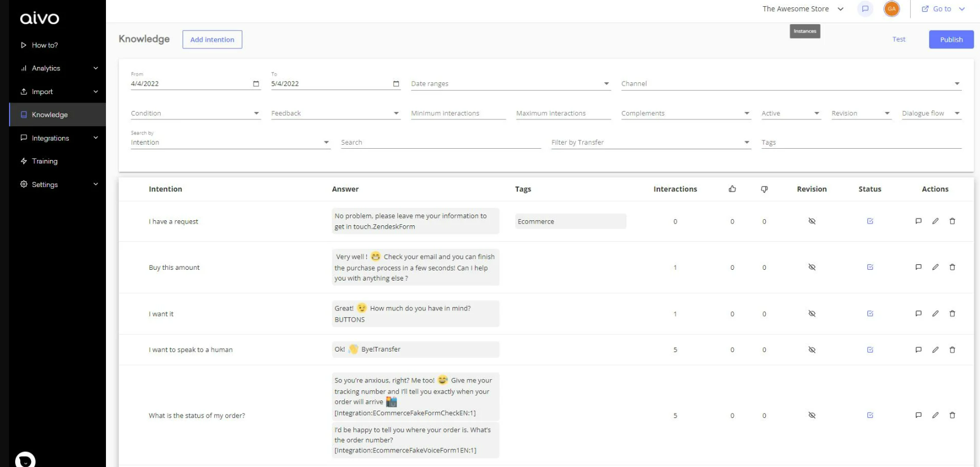Click the Add intention button
The image size is (980, 467).
(212, 39)
